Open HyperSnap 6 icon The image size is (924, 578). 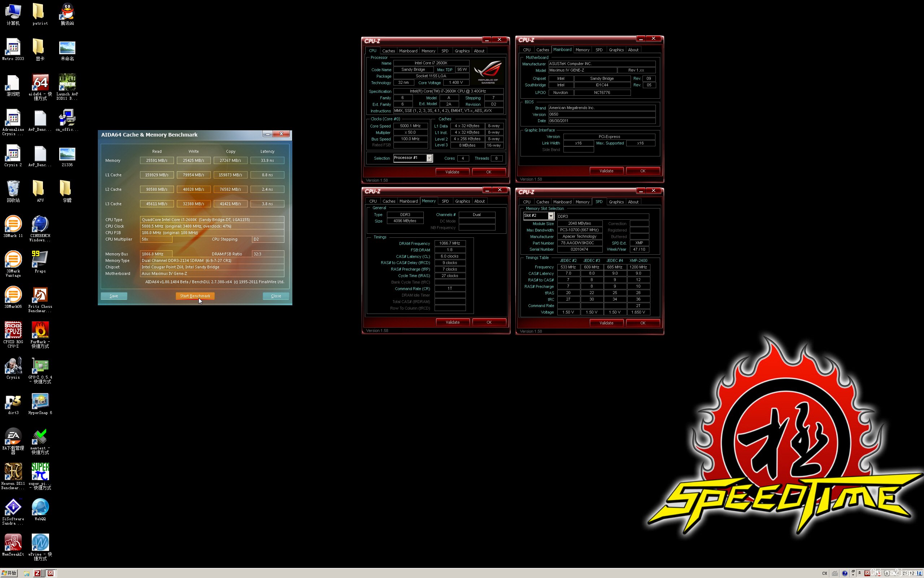coord(40,404)
